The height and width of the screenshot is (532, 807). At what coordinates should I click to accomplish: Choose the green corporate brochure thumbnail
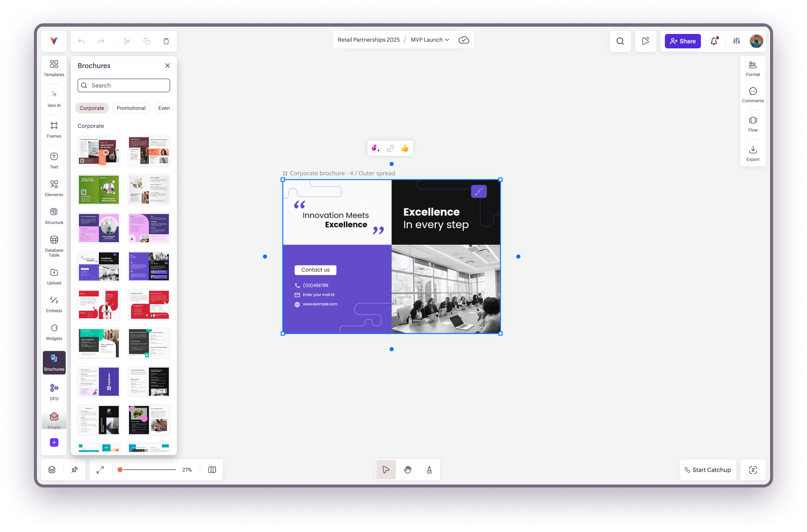[99, 190]
